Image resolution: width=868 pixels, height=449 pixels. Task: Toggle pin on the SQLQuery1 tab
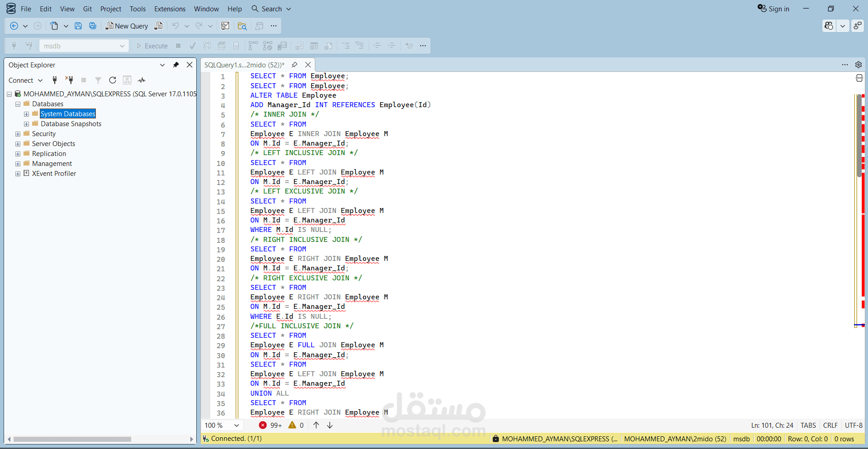[x=294, y=65]
